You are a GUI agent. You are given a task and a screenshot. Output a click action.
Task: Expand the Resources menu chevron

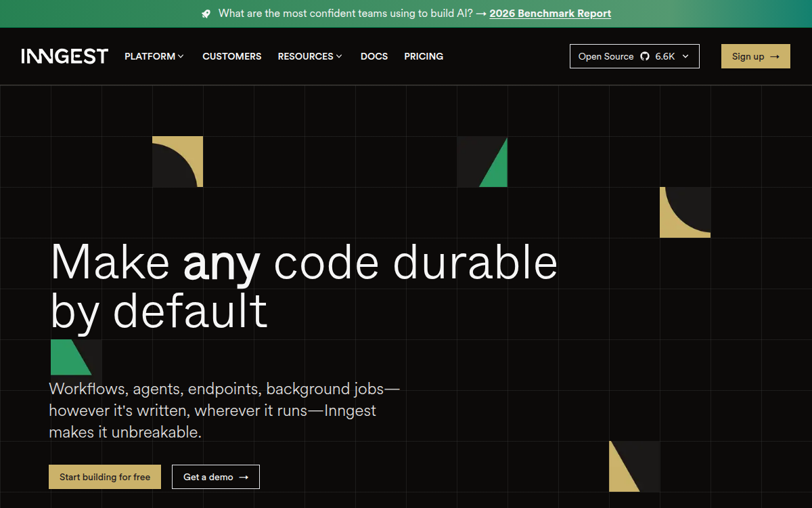click(x=339, y=56)
